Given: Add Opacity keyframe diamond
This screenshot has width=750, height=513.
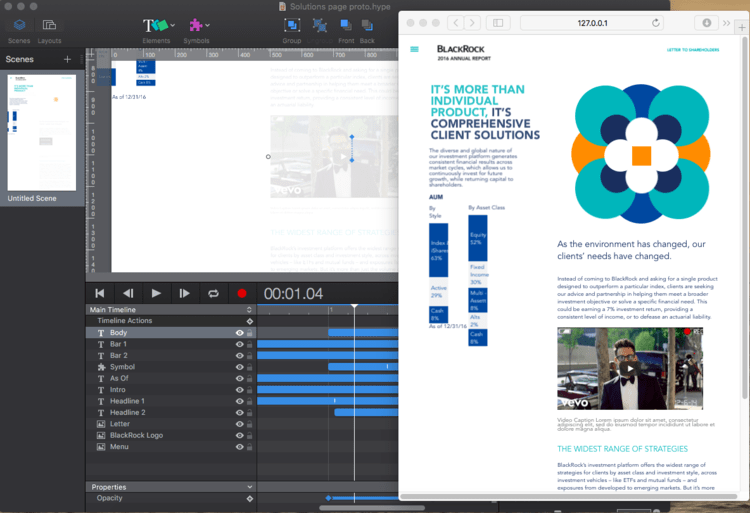Looking at the screenshot, I should click(250, 499).
